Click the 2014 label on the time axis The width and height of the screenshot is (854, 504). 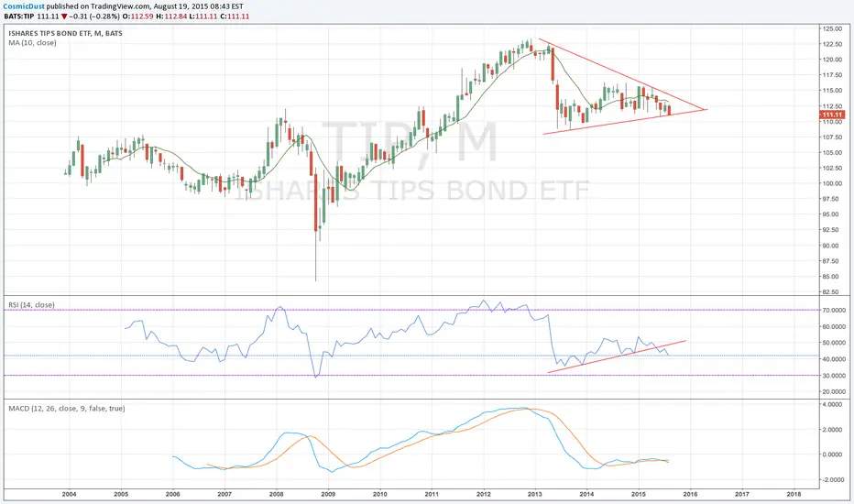[x=586, y=494]
